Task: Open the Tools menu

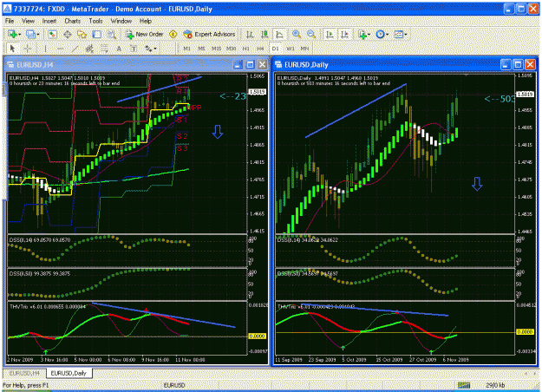Action: click(95, 21)
